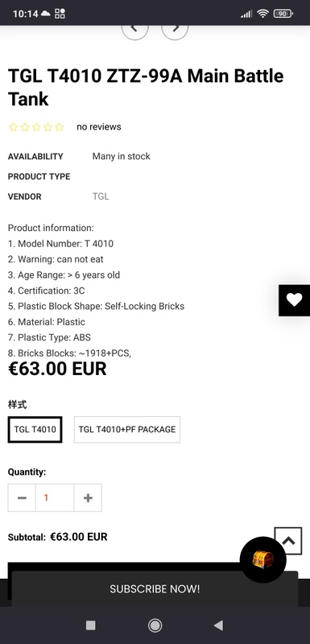This screenshot has width=310, height=644.
Task: Tap Android home circle button
Action: pyautogui.click(x=155, y=625)
